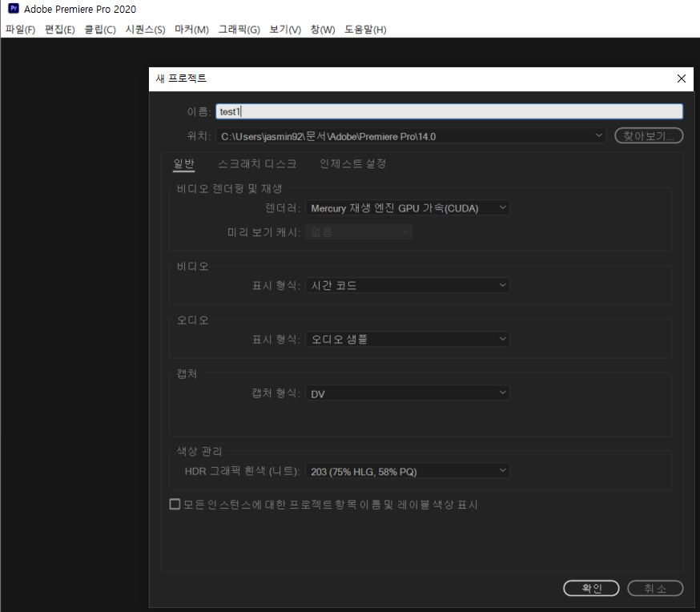Click the 색상 관리 section heading

(x=199, y=451)
